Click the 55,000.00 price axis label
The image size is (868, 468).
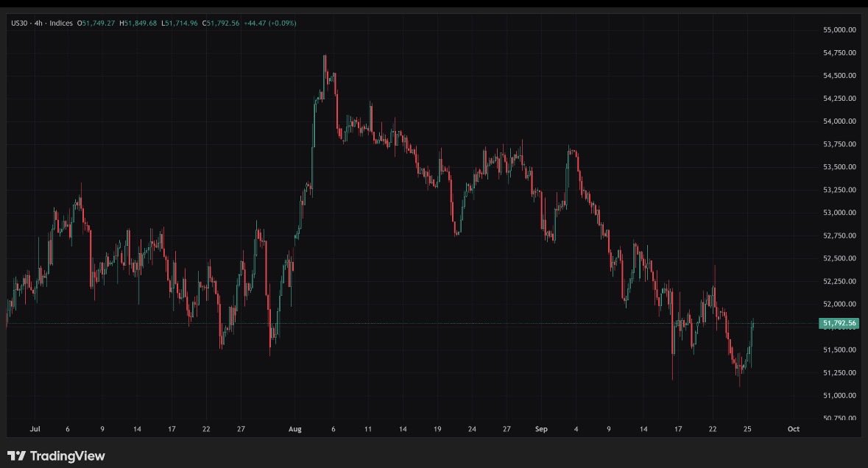pos(840,30)
